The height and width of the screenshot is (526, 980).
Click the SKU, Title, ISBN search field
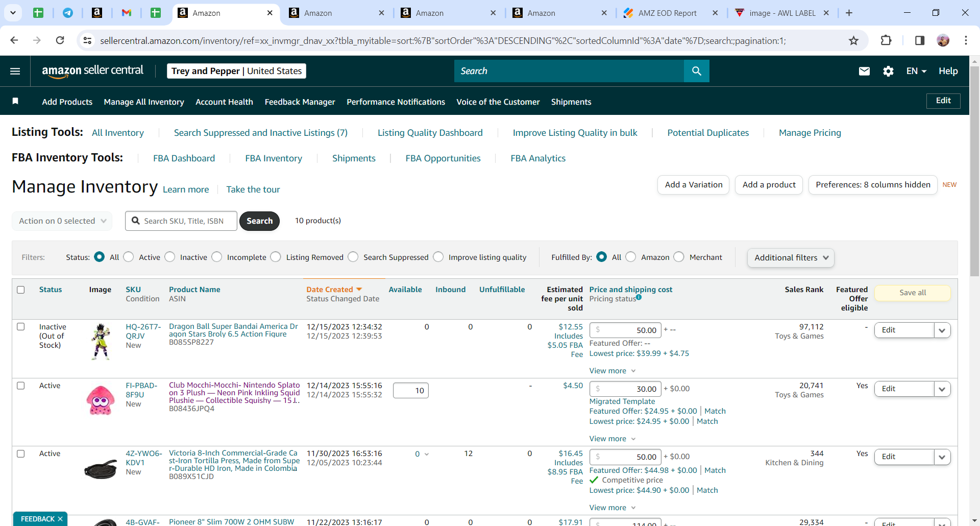point(181,221)
